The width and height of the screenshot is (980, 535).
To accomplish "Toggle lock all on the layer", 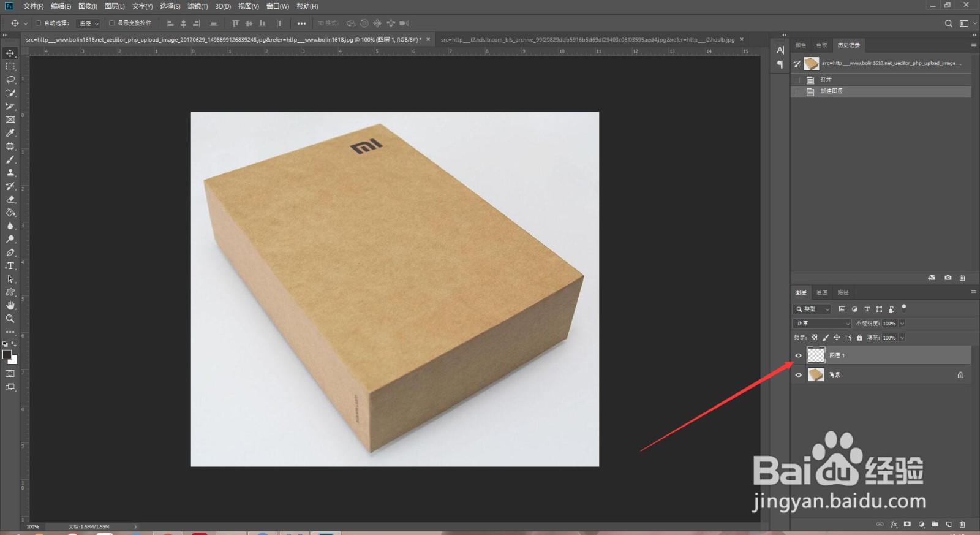I will 859,338.
